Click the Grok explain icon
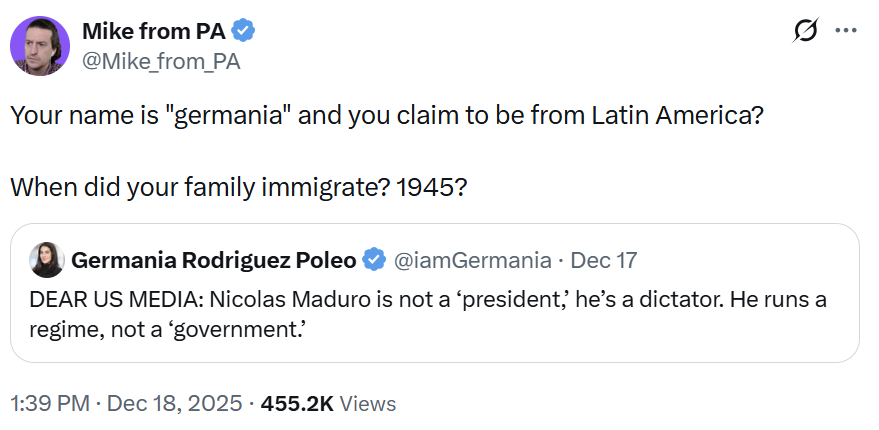879x430 pixels. (804, 32)
